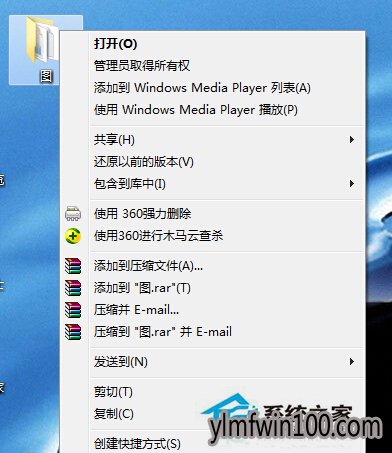The height and width of the screenshot is (453, 392).
Task: Click WinRAR icon beside 添加到压缩文件(A)...
Action: click(x=73, y=266)
